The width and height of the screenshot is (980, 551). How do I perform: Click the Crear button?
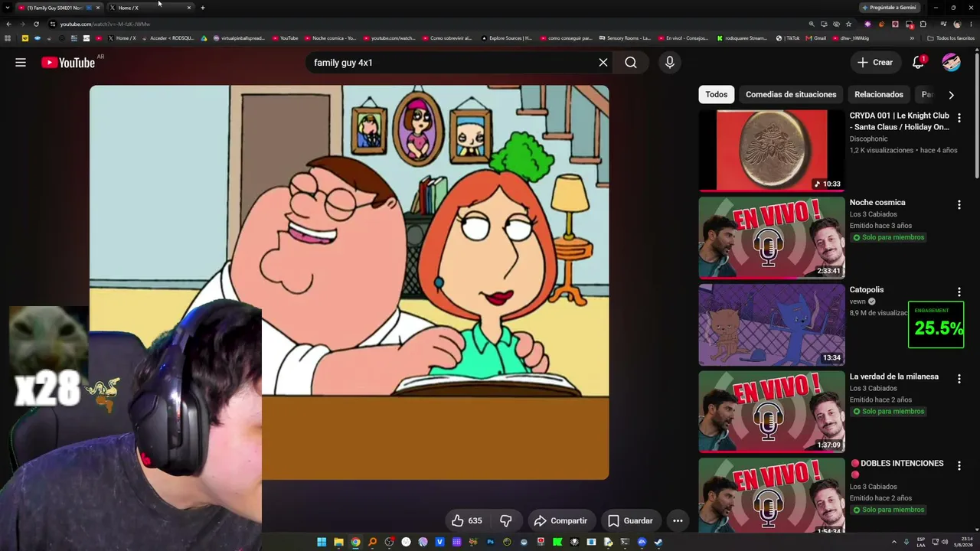coord(875,63)
